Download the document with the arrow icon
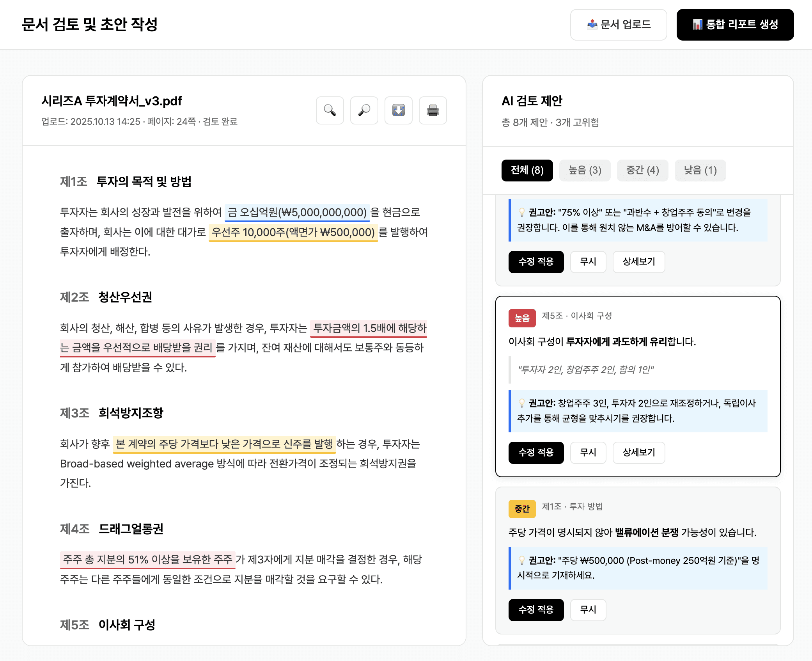 tap(398, 110)
